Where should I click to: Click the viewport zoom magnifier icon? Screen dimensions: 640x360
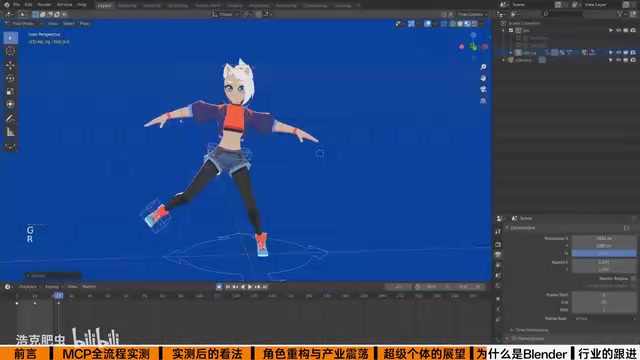[483, 67]
